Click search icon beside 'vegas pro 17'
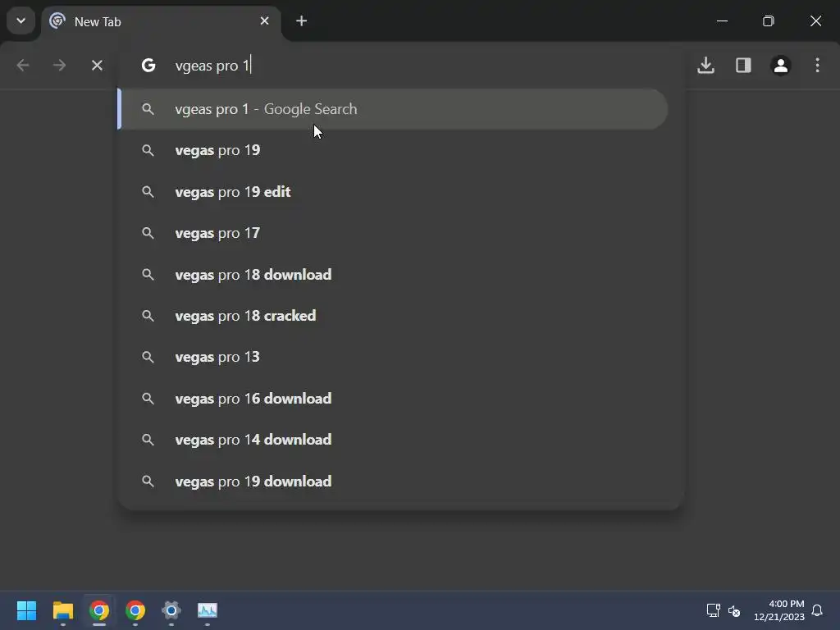The image size is (840, 630). click(x=148, y=233)
